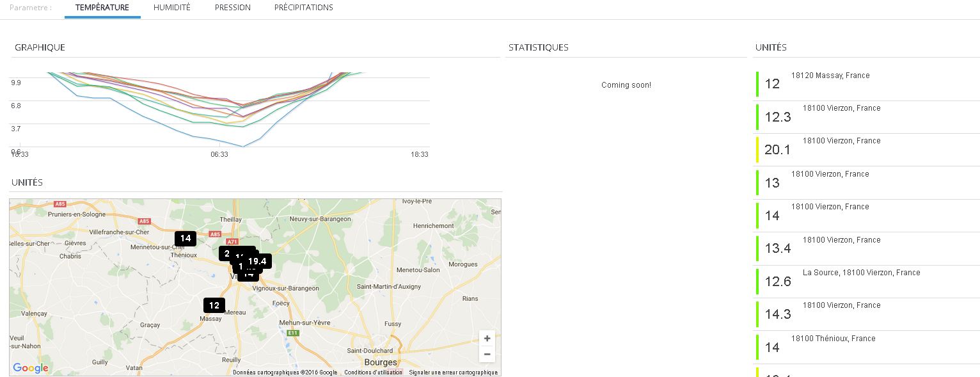The height and width of the screenshot is (377, 980).
Task: Choose the 12.3 Vierzon unit
Action: click(841, 108)
